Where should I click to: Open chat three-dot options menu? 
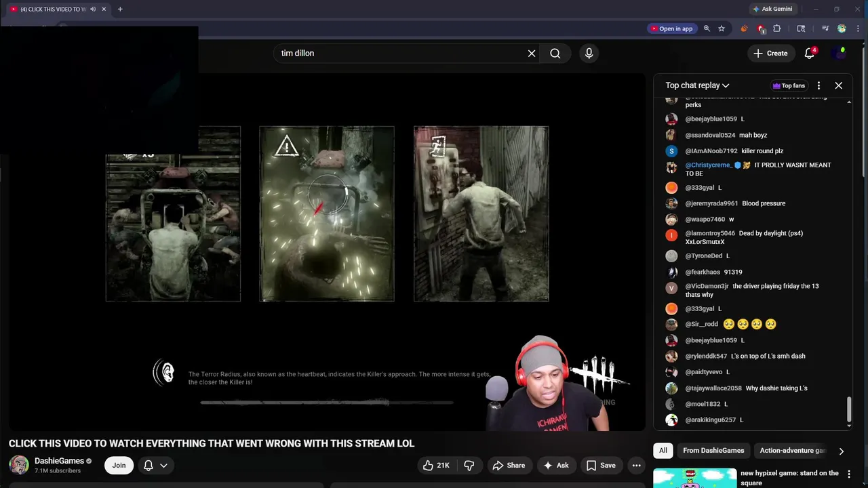point(818,85)
